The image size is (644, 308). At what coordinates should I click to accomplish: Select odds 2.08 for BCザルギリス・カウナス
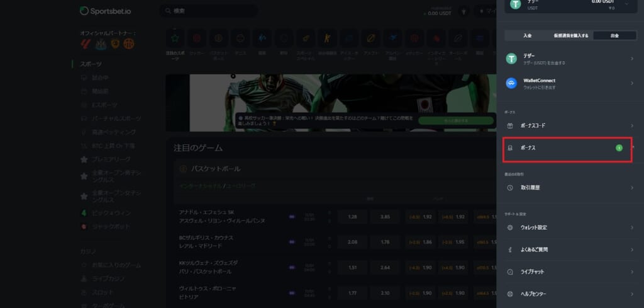(x=352, y=242)
